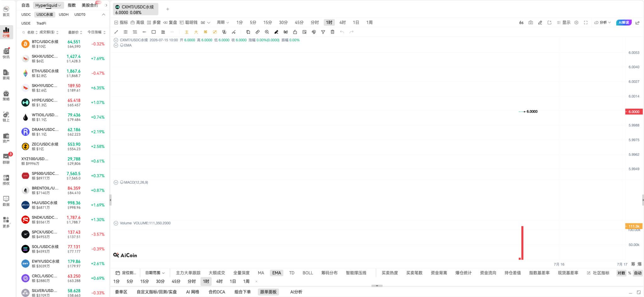Toggle 对数 logarithmic scale
Image resolution: width=644 pixels, height=297 pixels.
621,273
